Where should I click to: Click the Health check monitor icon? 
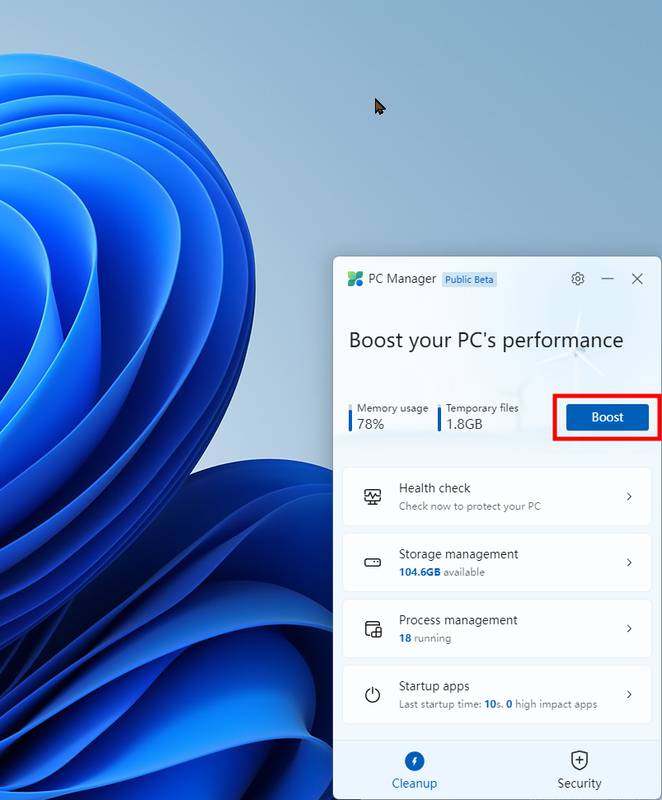point(372,496)
